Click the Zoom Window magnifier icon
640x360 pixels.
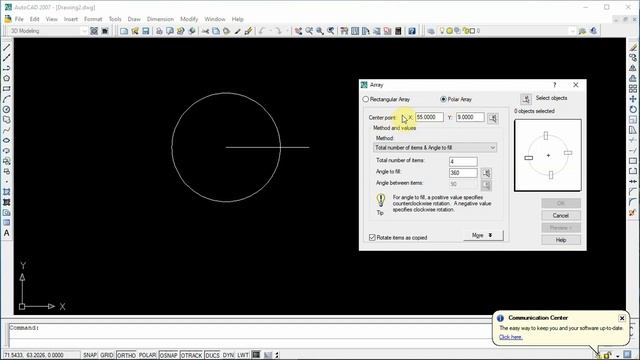point(320,31)
